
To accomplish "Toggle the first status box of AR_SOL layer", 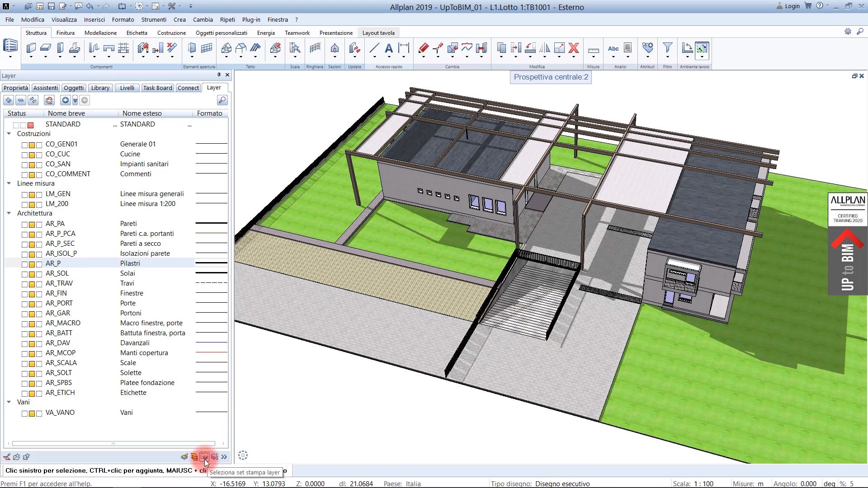I will [x=25, y=274].
